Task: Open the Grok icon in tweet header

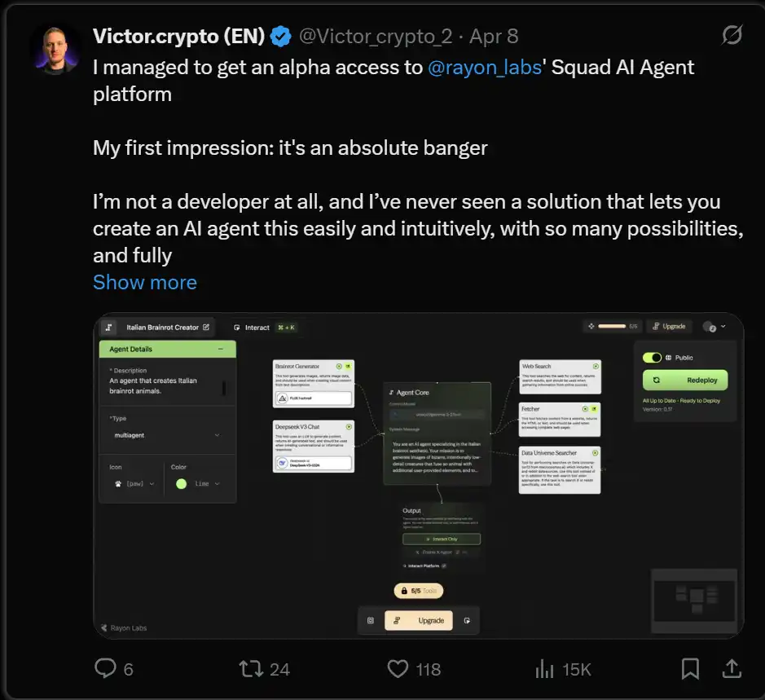Action: click(x=732, y=35)
